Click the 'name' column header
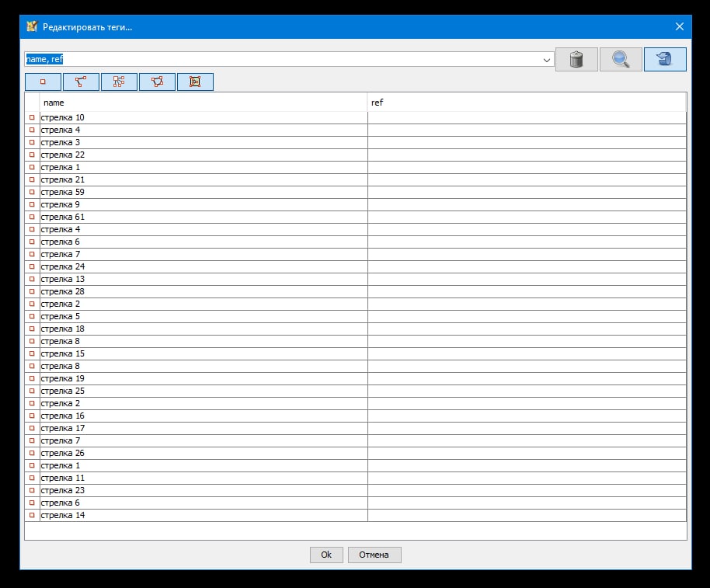 click(x=204, y=103)
